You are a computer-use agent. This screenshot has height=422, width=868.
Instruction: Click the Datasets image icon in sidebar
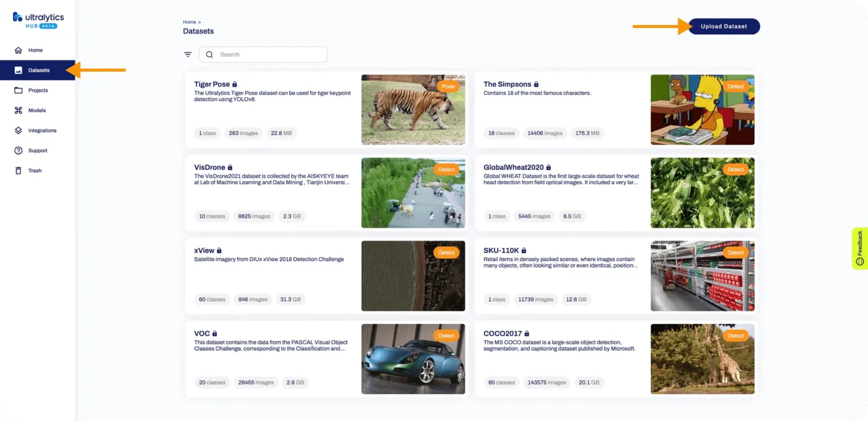coord(18,71)
